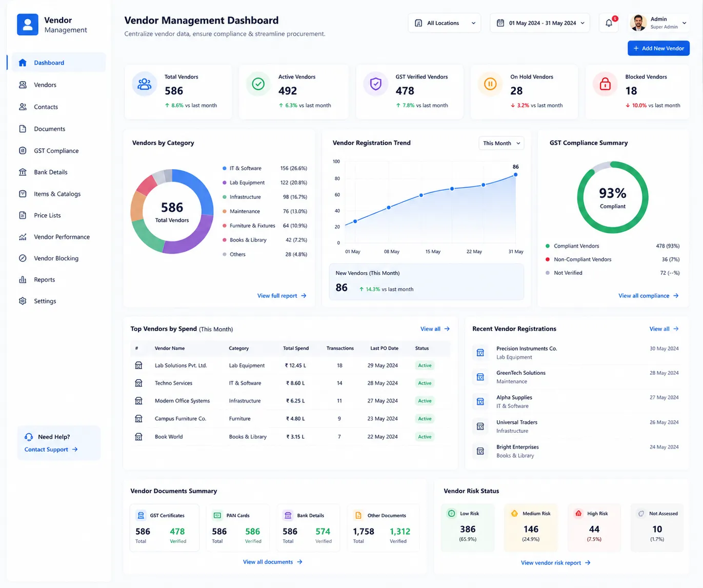Click the Non-Compliant Vendors red legend dot

tap(548, 259)
